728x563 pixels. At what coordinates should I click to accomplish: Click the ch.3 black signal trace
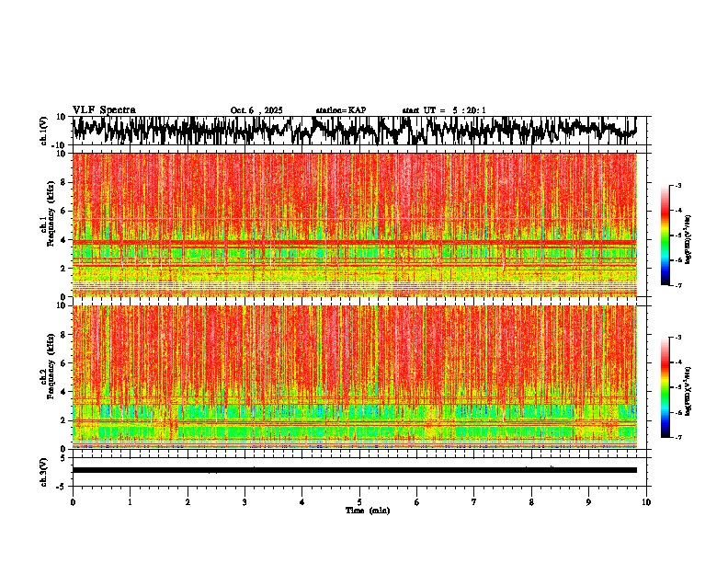355,470
